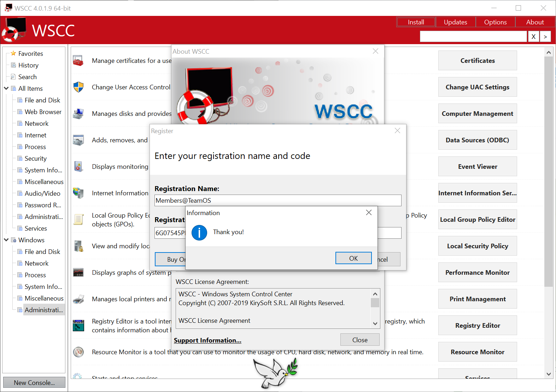Launch Change UAC Settings
Viewport: 556px width, 392px height.
coord(478,87)
